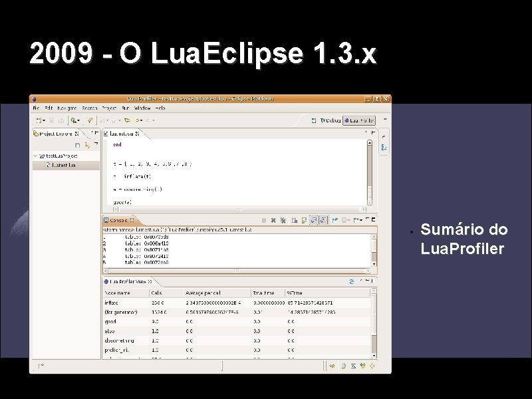Screen dimensions: 532x399
Task: Open the Search menu
Action: coord(90,108)
